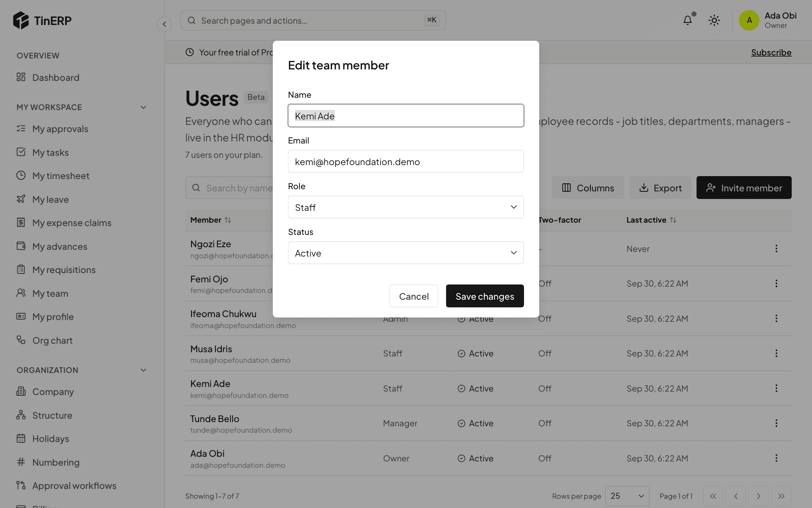Click the Subscribe link

(771, 52)
